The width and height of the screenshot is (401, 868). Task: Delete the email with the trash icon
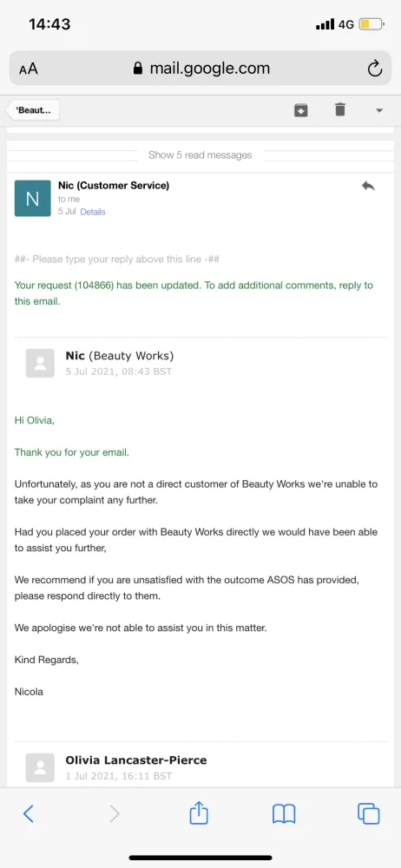[x=340, y=109]
